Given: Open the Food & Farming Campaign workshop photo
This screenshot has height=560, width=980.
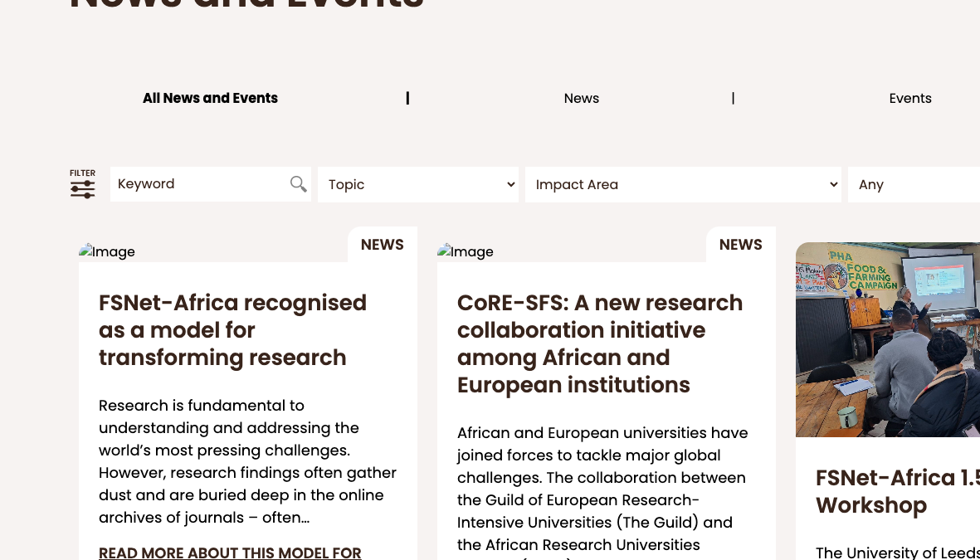Looking at the screenshot, I should click(888, 340).
